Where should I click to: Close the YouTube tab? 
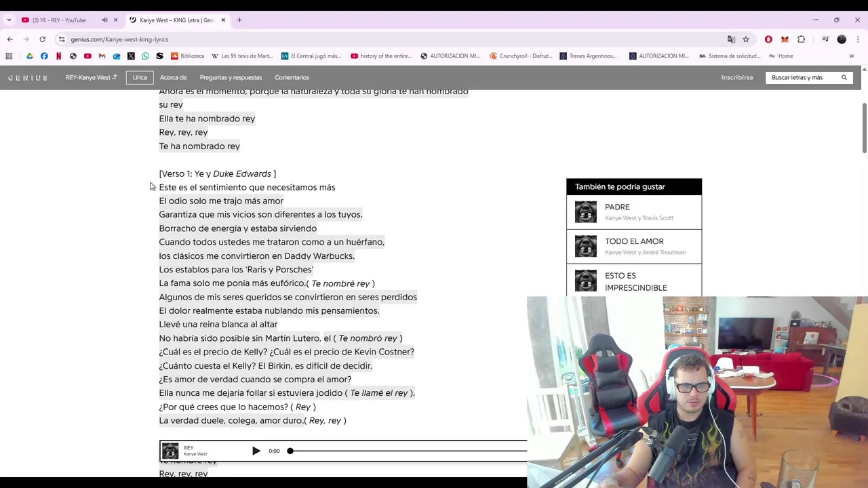[x=115, y=20]
